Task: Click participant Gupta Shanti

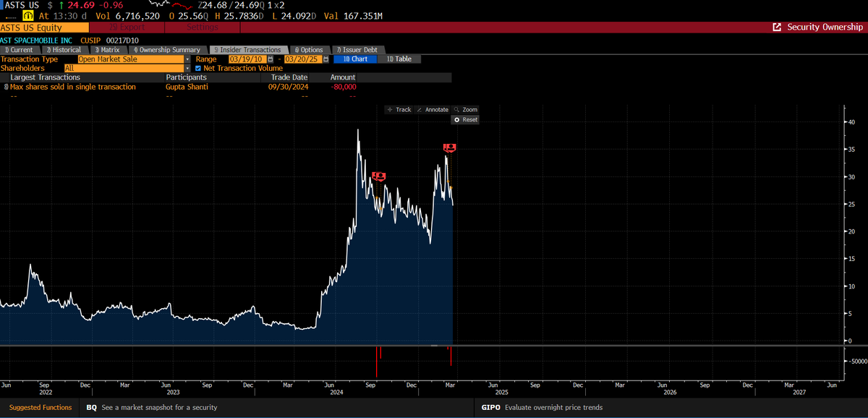Action: click(x=186, y=87)
